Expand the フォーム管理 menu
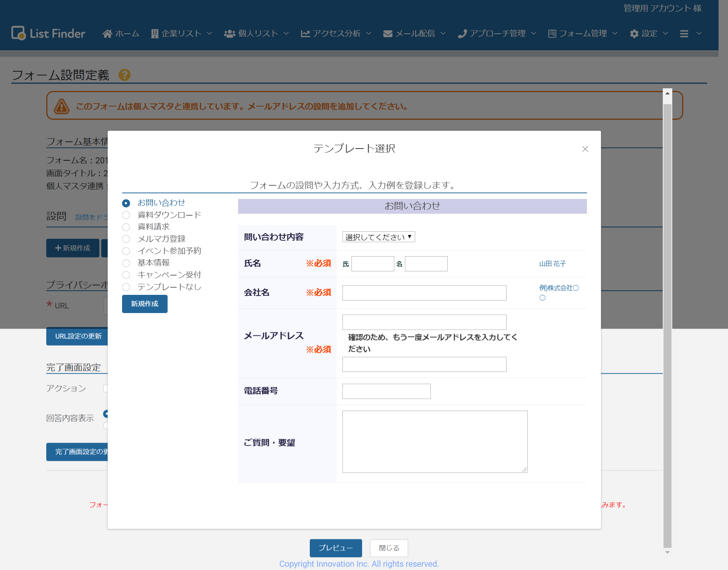Viewport: 728px width, 570px height. coord(583,34)
